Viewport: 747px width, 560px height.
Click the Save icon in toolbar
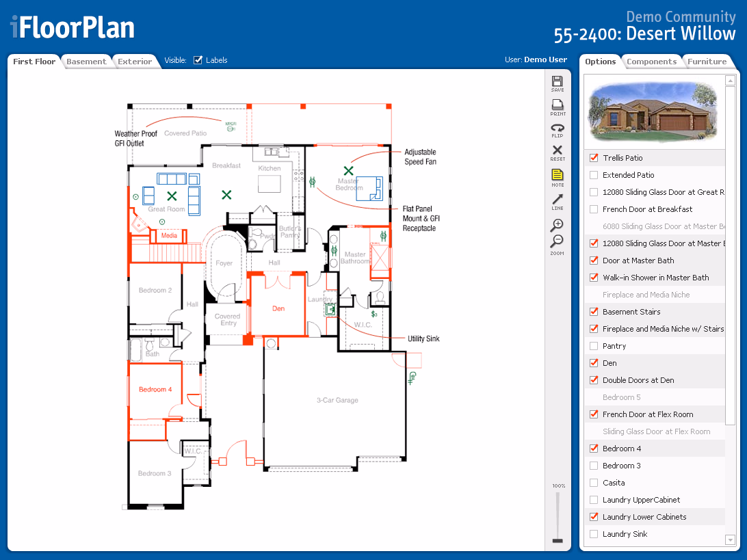click(557, 83)
